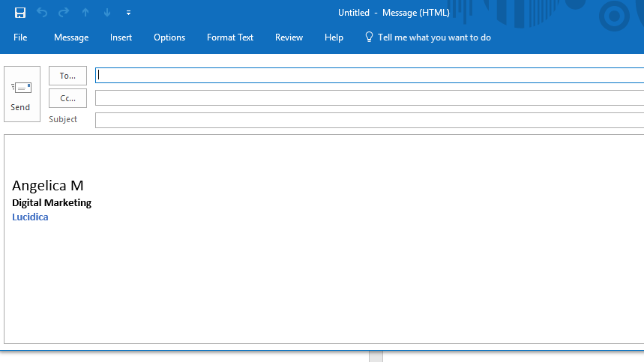The height and width of the screenshot is (362, 644).
Task: Open the Insert ribbon tab
Action: [121, 37]
